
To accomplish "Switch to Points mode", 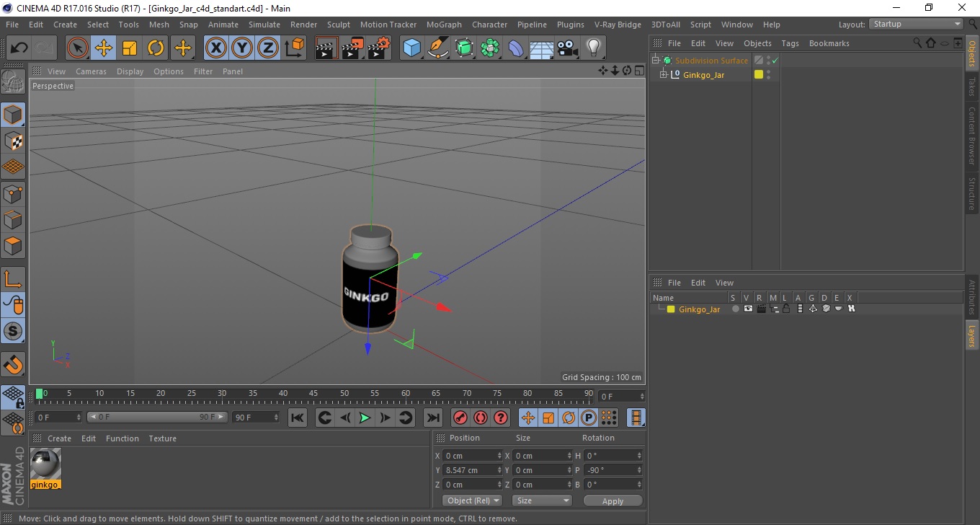I will pyautogui.click(x=13, y=193).
